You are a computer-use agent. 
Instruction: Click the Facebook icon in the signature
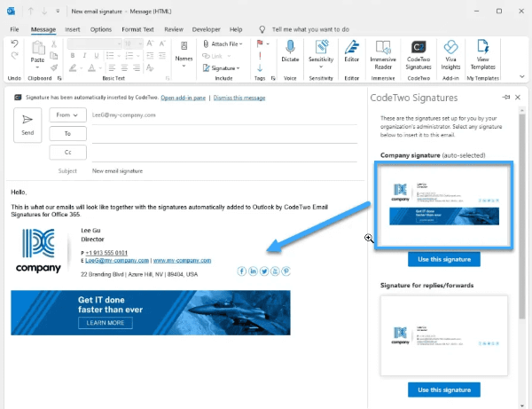[242, 271]
